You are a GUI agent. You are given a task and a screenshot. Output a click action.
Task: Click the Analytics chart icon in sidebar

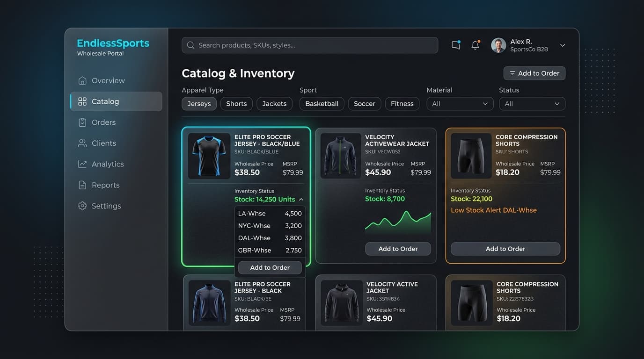coord(82,164)
